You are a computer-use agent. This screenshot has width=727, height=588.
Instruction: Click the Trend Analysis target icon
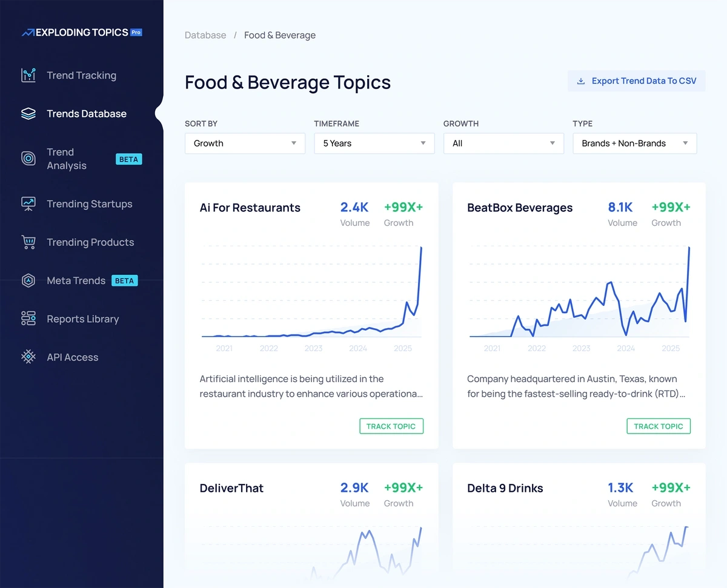28,159
